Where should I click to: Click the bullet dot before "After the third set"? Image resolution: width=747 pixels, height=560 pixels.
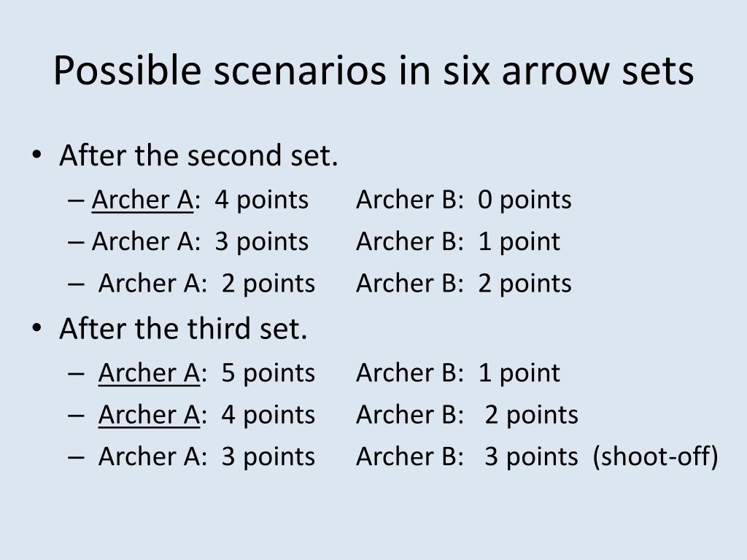[36, 328]
